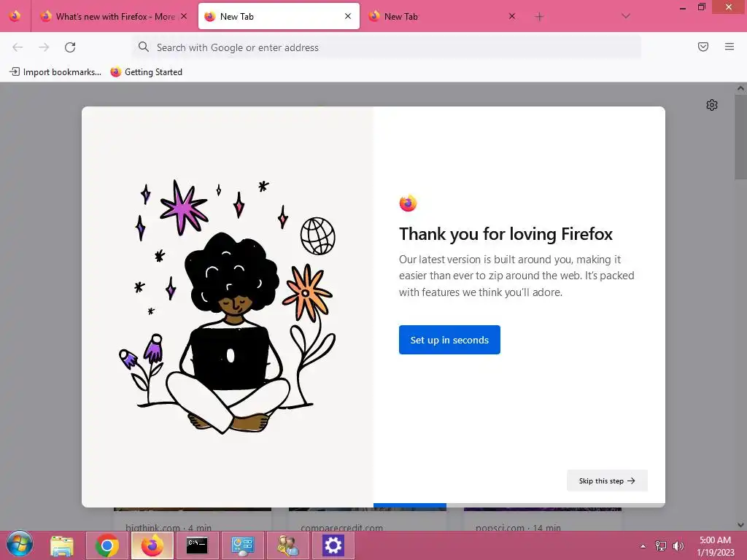The height and width of the screenshot is (560, 747).
Task: Minimize the Firefox window
Action: tap(683, 7)
